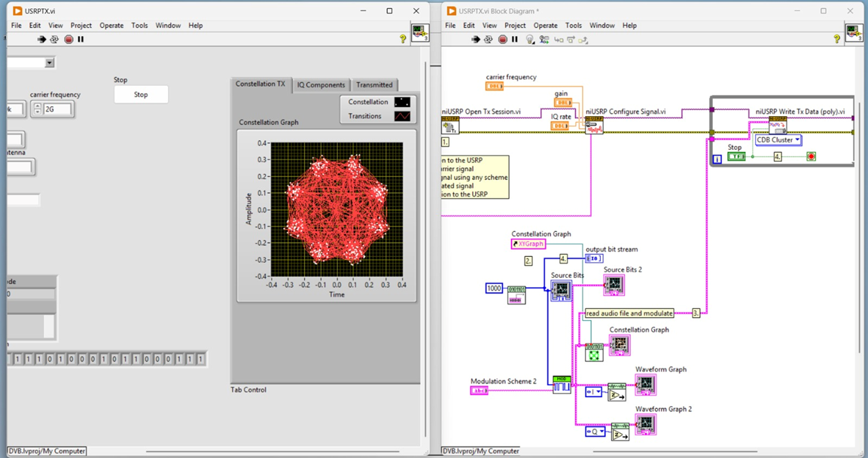Select Modulation Scheme 2 string terminal
The width and height of the screenshot is (868, 458).
[480, 390]
